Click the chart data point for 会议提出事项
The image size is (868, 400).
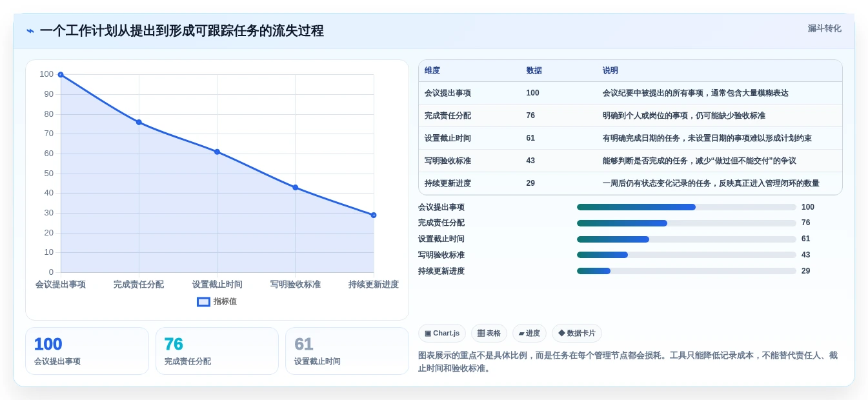tap(61, 75)
